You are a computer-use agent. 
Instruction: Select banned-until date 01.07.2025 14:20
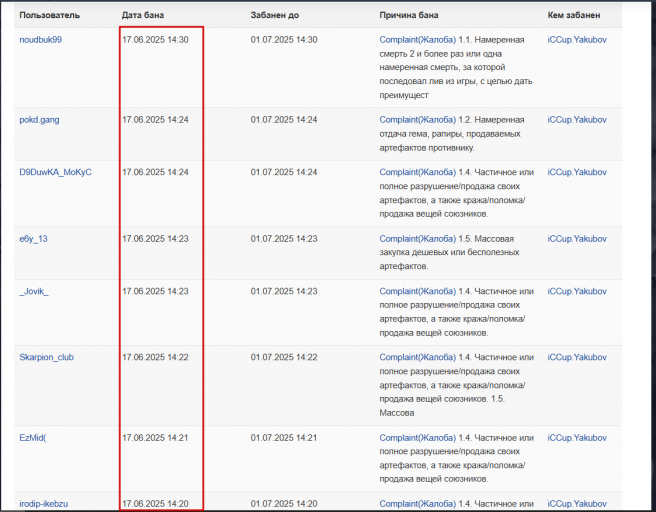[284, 504]
